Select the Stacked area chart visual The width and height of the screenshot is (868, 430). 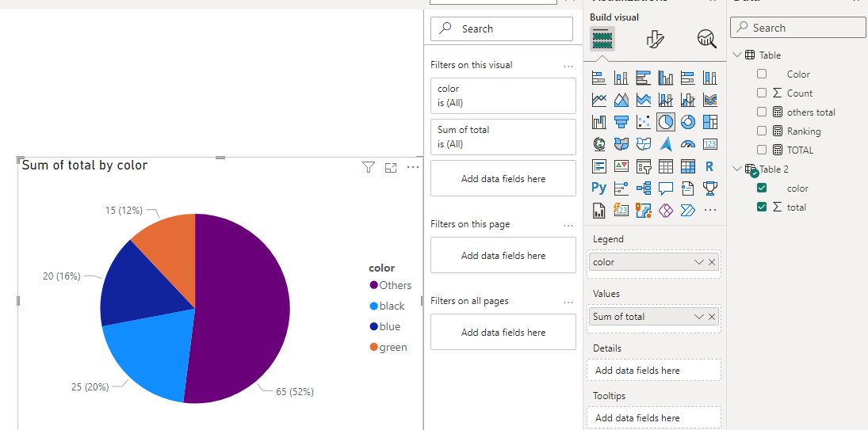(643, 100)
